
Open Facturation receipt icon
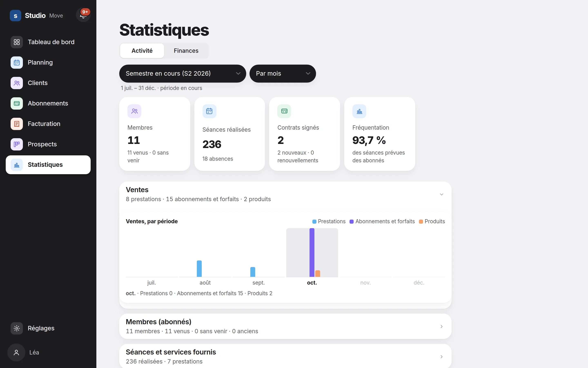point(17,124)
